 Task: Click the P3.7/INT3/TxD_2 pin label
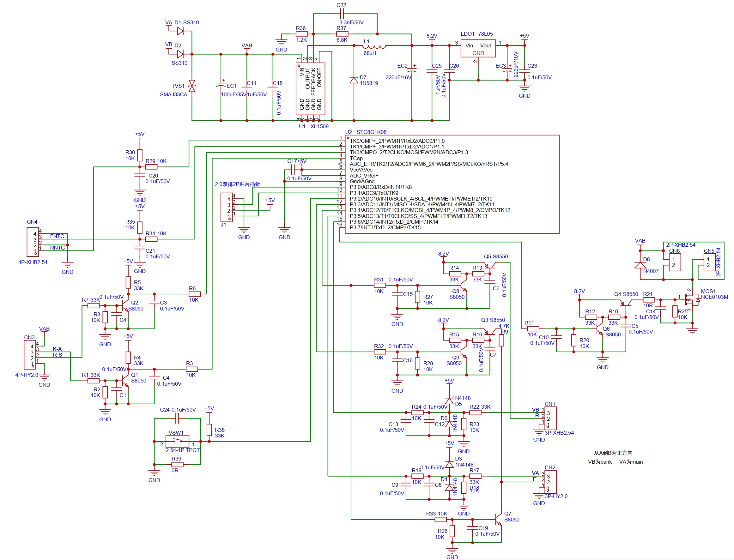(x=385, y=228)
